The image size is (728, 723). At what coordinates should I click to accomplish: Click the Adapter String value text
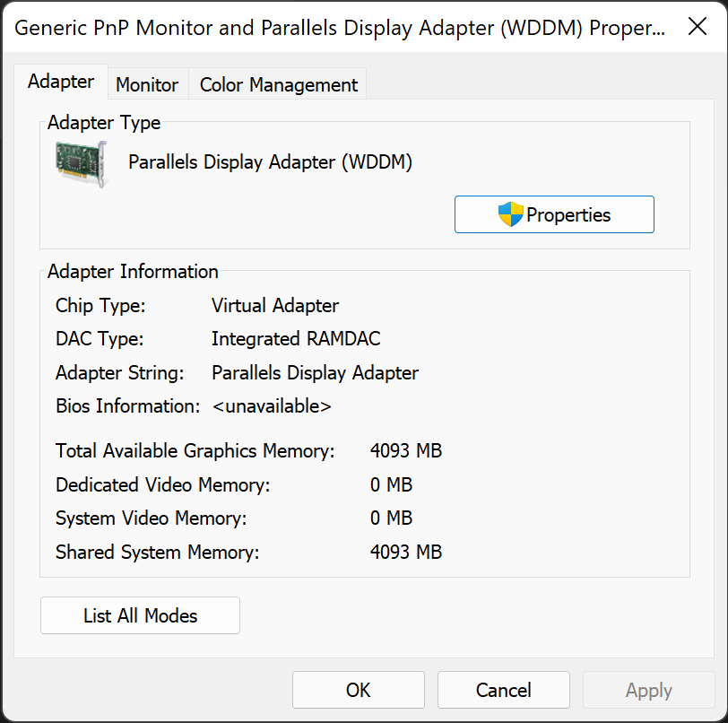point(315,373)
